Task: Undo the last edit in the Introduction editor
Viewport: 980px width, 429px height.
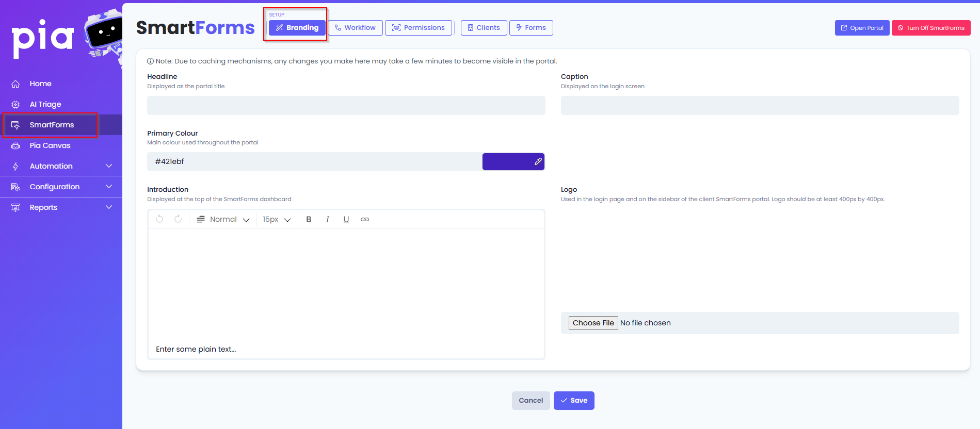Action: tap(159, 219)
